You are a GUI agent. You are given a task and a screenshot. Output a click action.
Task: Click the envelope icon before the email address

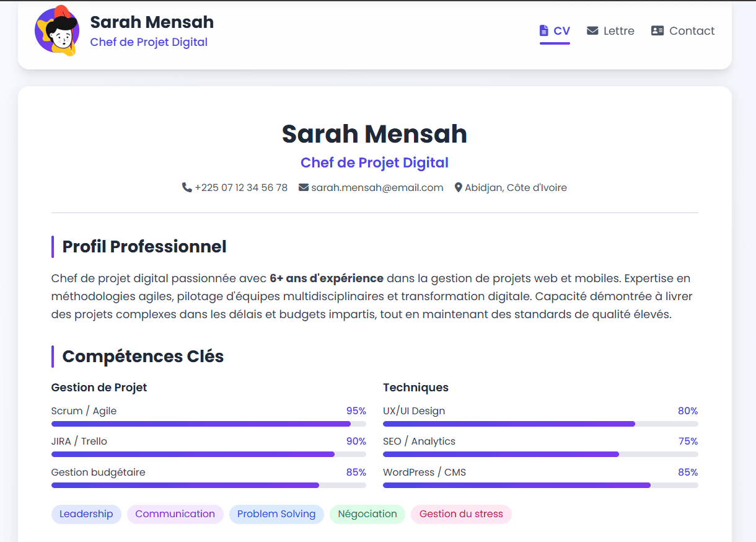pyautogui.click(x=302, y=187)
